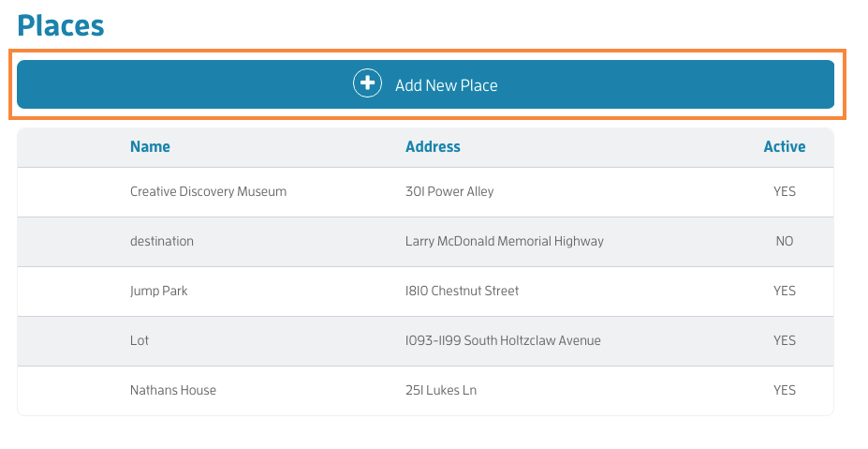This screenshot has width=868, height=449.
Task: Click the 1810 Chestnut Street address
Action: (463, 291)
